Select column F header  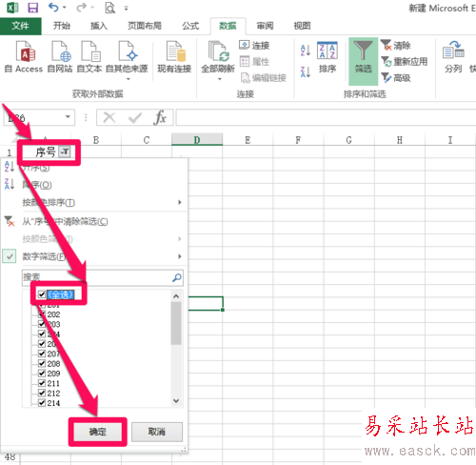(x=298, y=140)
